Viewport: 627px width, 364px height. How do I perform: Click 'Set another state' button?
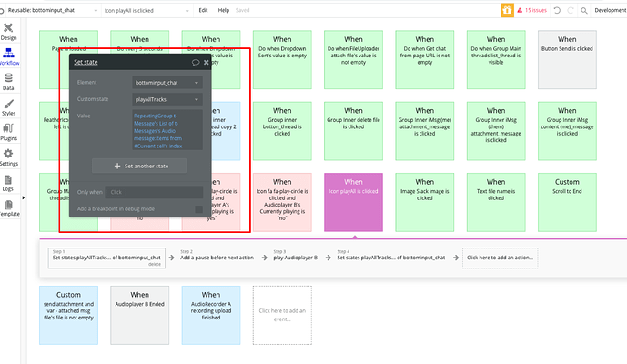(x=138, y=167)
